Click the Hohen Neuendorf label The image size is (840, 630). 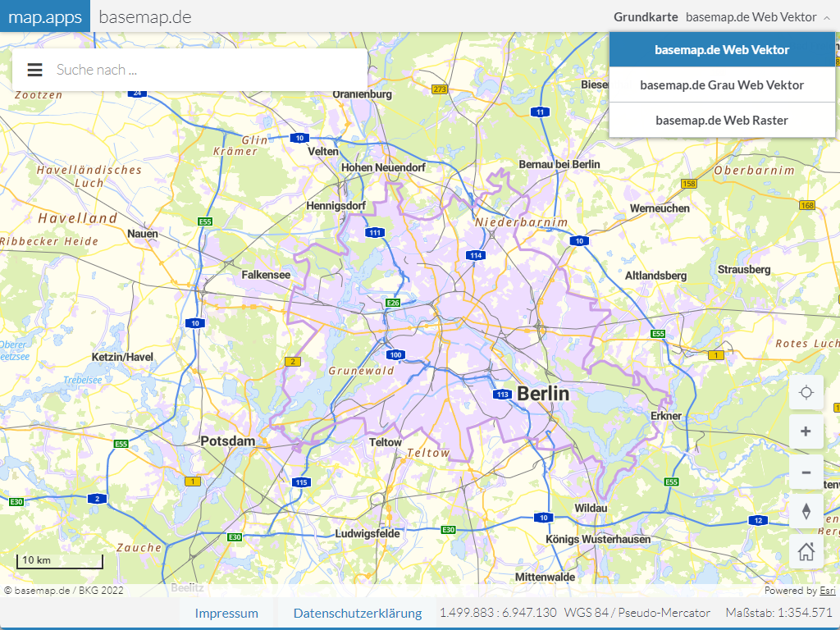pyautogui.click(x=383, y=167)
